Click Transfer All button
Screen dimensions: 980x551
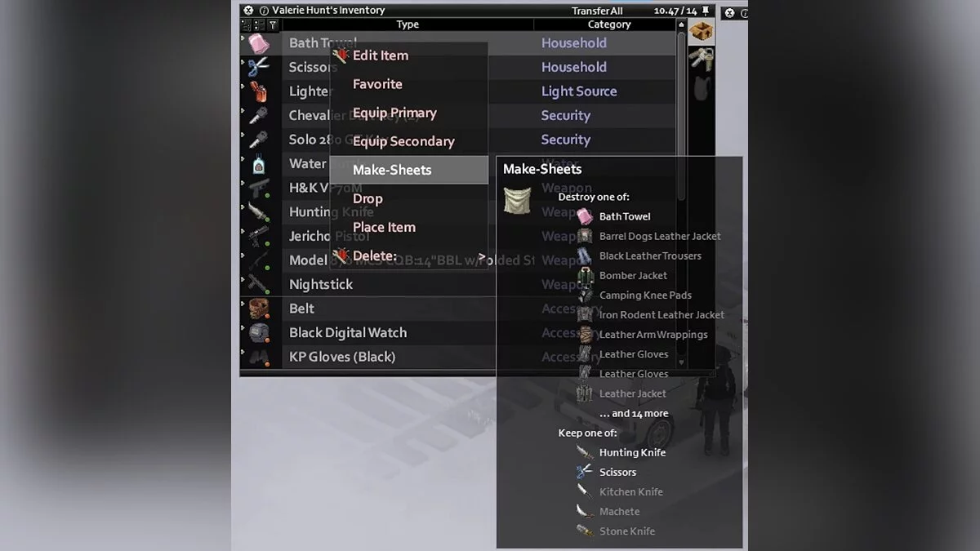597,11
